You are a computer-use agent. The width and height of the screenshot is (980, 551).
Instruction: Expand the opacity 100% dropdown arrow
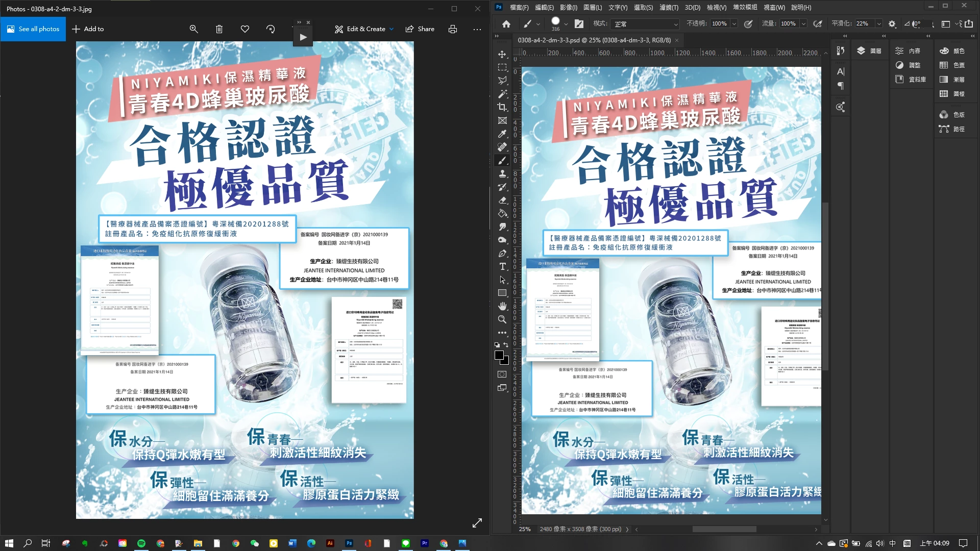734,23
